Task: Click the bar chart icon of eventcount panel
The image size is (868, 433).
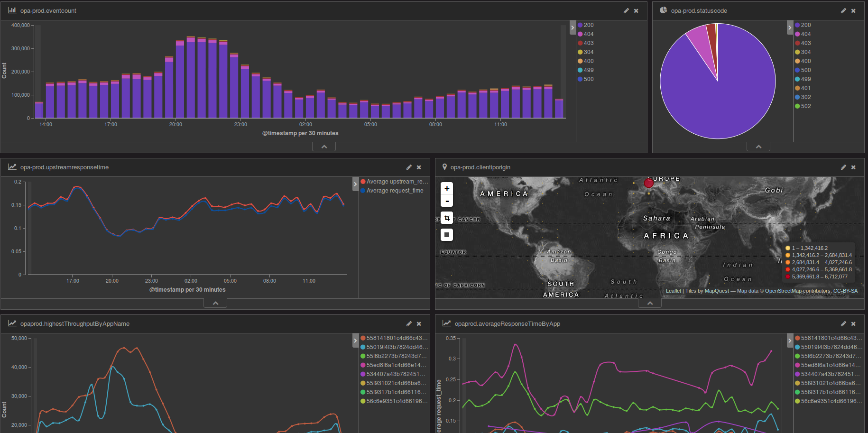Action: (x=12, y=10)
